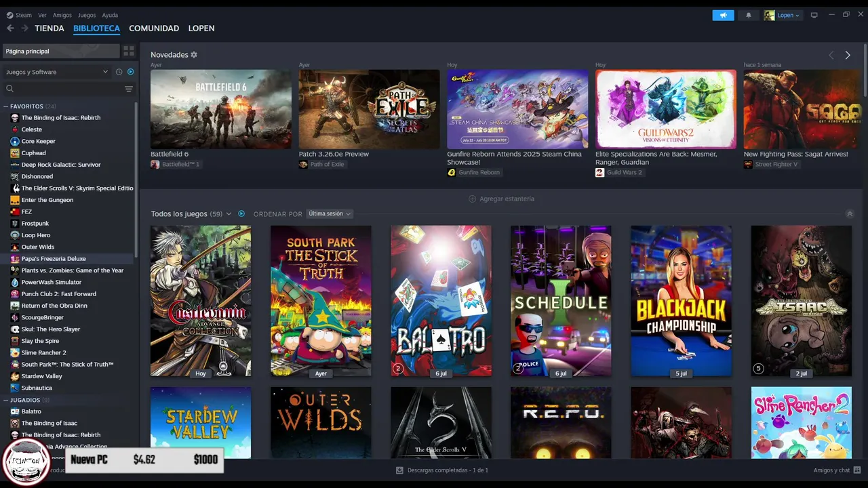Click the sidebar vertical scrollbar
Screen dimensions: 868x488
[137, 180]
